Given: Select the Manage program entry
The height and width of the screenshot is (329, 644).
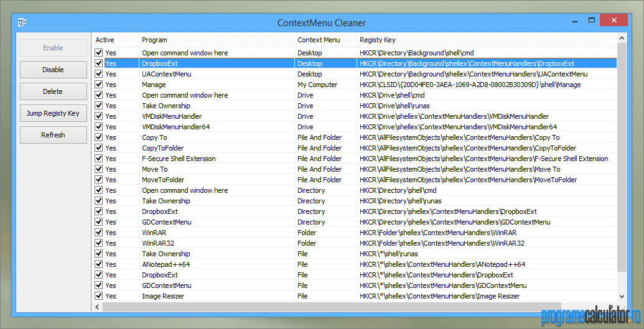Looking at the screenshot, I should (154, 85).
